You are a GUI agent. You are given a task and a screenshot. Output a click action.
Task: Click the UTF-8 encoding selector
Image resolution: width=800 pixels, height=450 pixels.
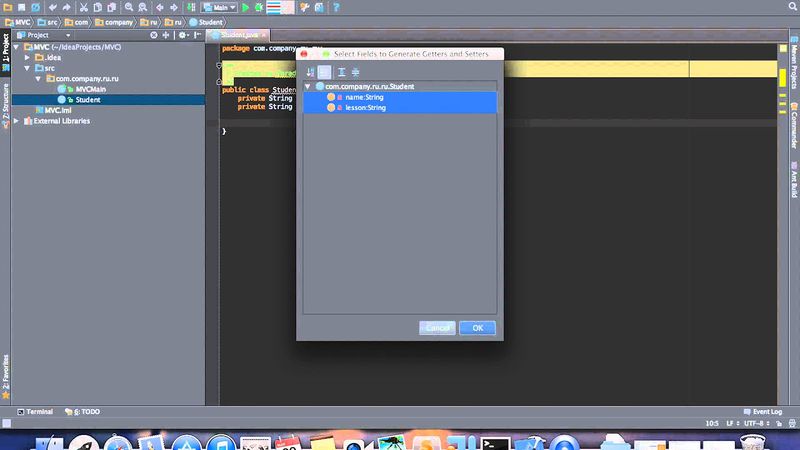756,423
